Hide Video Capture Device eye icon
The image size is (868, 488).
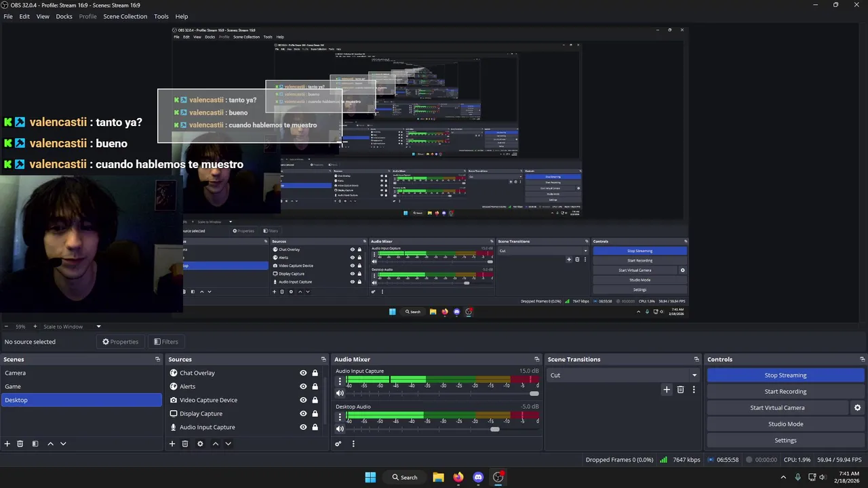click(303, 400)
